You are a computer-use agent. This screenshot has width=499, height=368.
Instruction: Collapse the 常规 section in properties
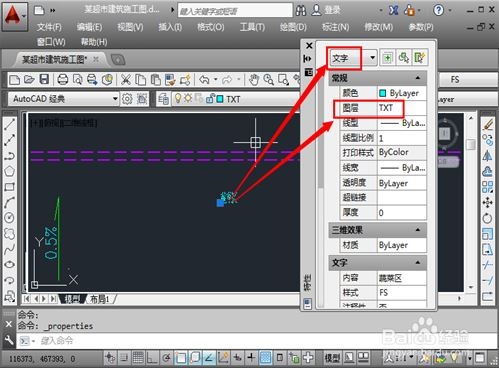click(418, 78)
